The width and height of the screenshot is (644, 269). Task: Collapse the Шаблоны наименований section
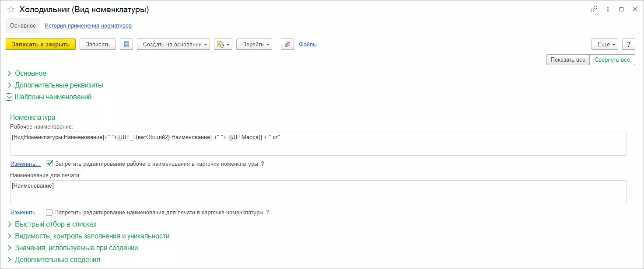coord(10,97)
